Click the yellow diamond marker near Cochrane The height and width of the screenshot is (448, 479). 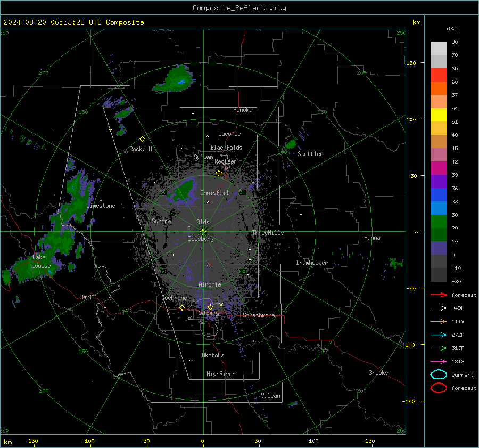click(182, 307)
